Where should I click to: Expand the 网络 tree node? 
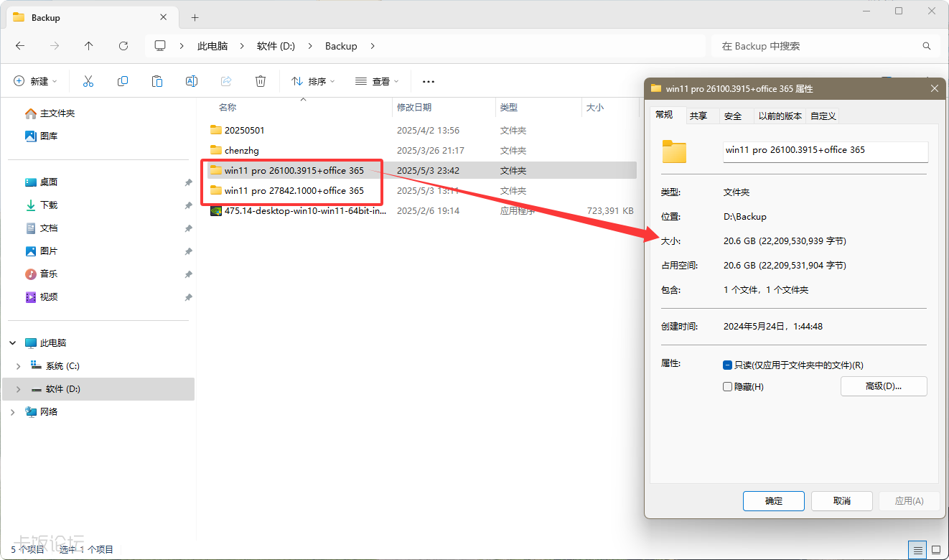click(13, 412)
